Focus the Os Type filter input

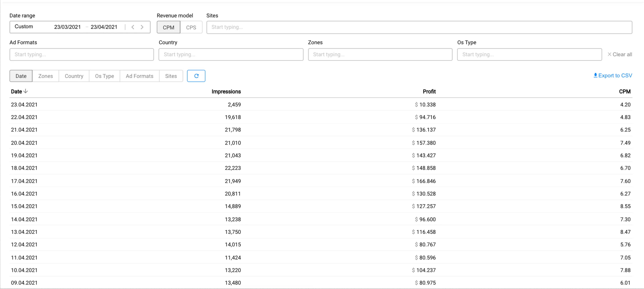pyautogui.click(x=529, y=55)
